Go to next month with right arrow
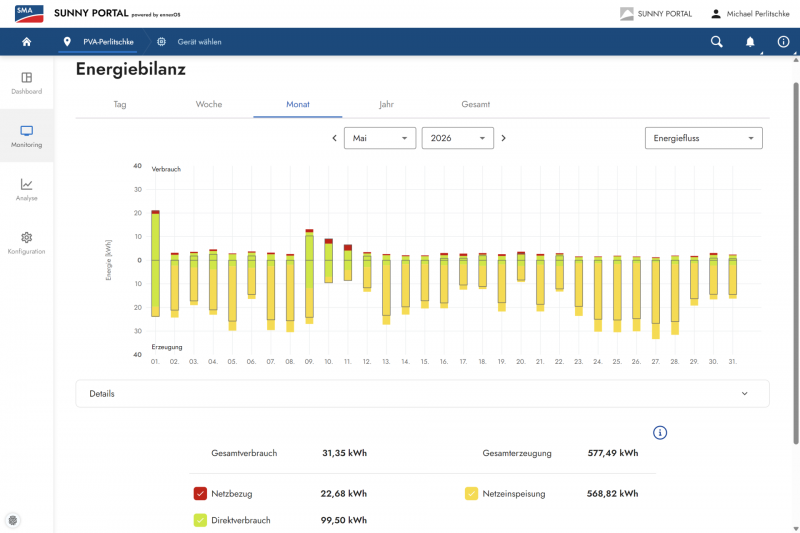This screenshot has height=533, width=800. [504, 138]
